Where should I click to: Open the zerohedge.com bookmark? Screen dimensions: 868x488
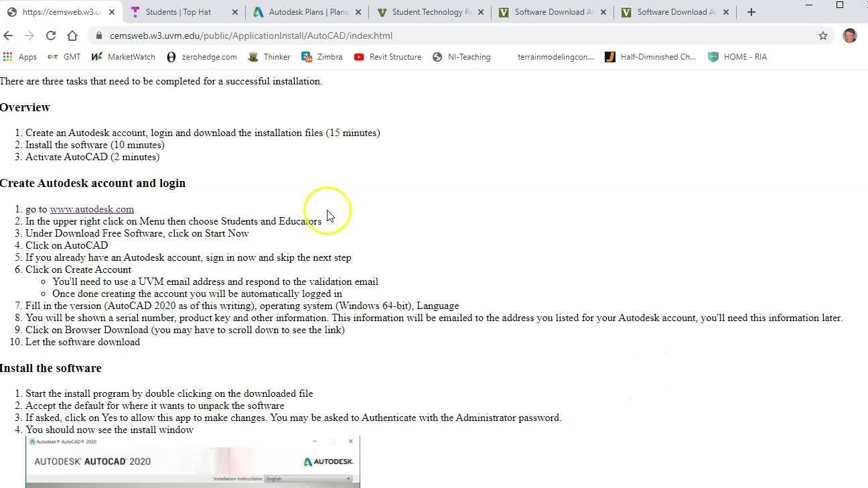coord(202,57)
